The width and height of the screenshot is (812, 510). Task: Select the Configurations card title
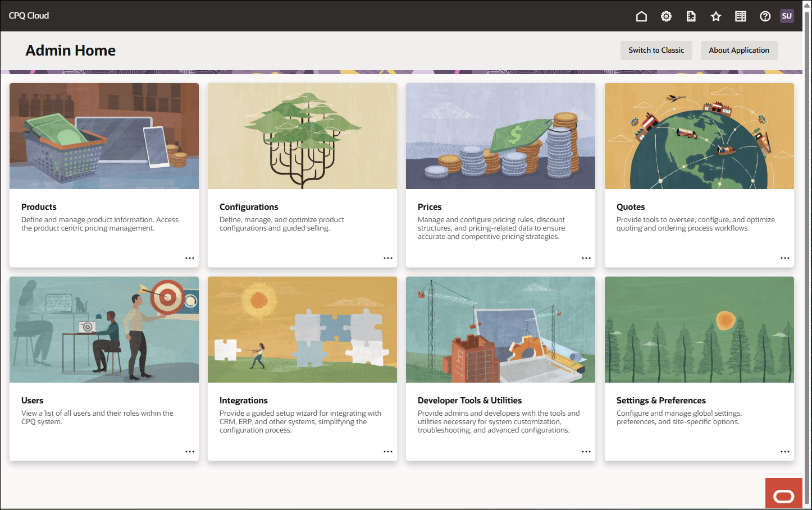249,207
